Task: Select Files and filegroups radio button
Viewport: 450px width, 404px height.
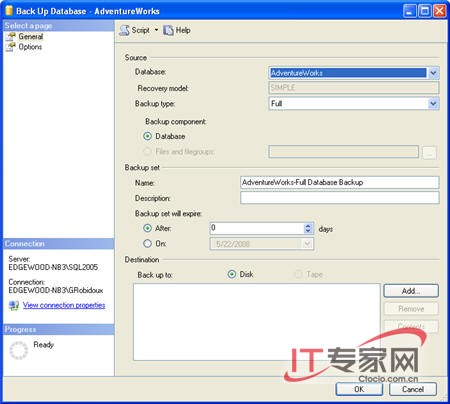Action: coord(147,152)
